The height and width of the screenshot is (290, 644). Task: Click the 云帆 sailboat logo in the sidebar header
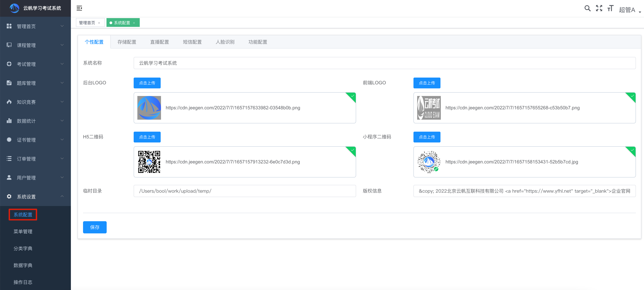click(14, 8)
